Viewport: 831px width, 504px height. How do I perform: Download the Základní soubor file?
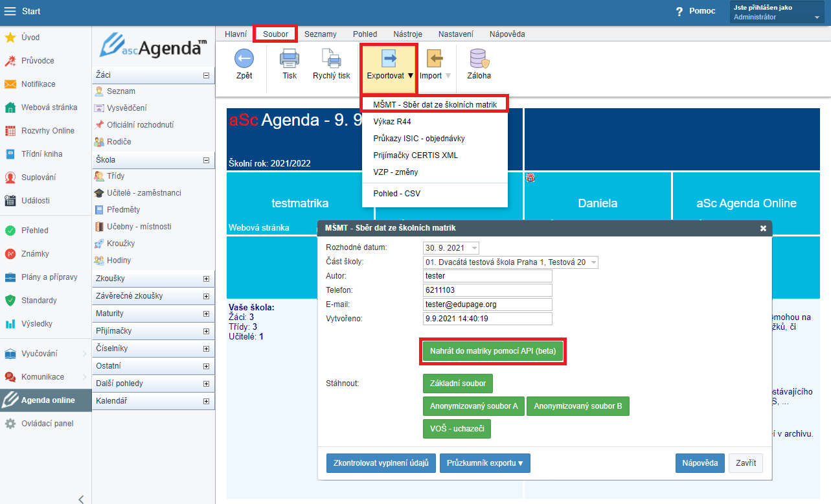[x=458, y=384]
